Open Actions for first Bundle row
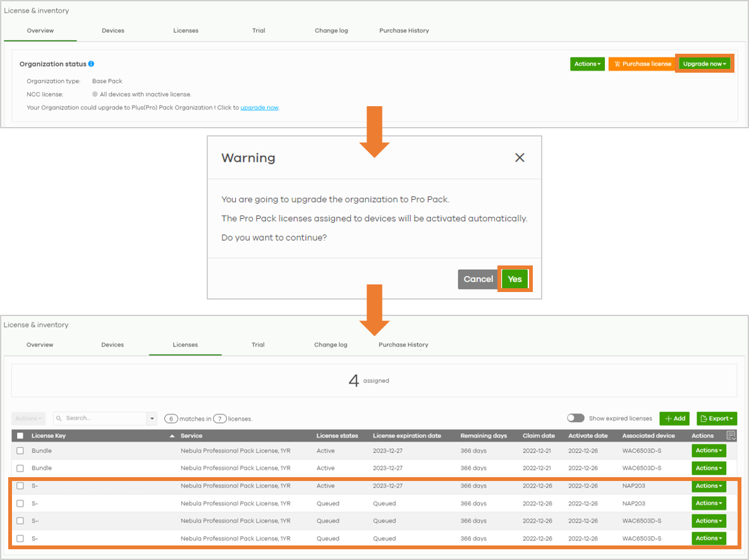 tap(709, 451)
